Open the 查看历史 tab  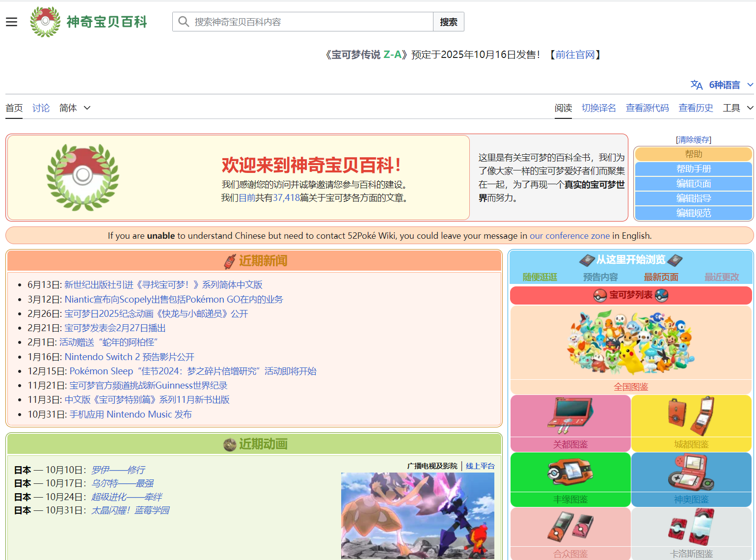696,108
